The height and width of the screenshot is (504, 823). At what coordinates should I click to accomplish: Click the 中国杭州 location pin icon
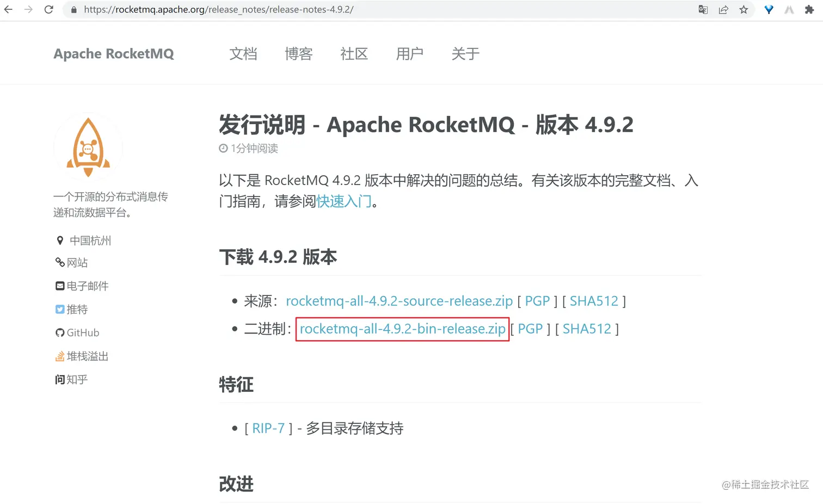(60, 240)
